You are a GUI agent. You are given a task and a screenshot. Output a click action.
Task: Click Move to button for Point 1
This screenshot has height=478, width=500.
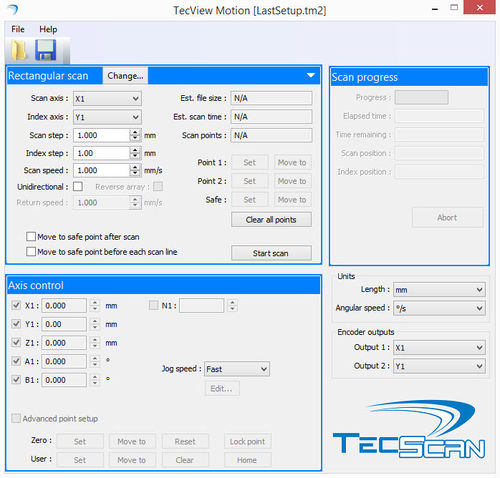[x=292, y=163]
